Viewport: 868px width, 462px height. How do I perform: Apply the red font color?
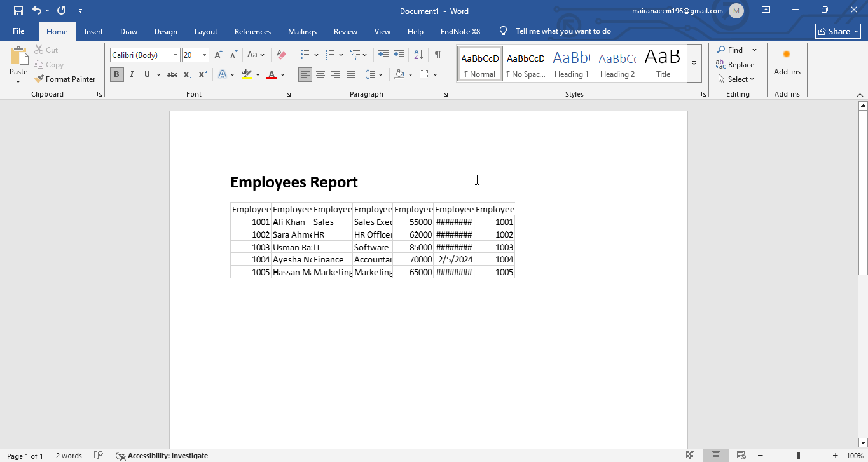point(272,74)
